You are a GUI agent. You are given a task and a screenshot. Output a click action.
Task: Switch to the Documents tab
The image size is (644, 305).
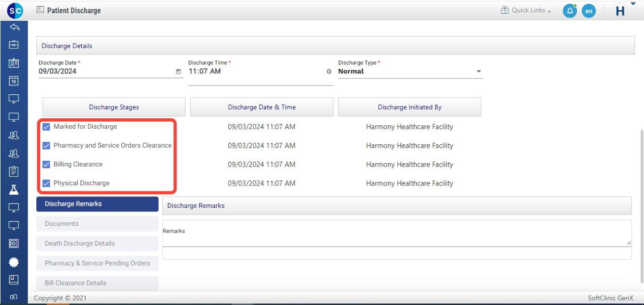click(97, 224)
